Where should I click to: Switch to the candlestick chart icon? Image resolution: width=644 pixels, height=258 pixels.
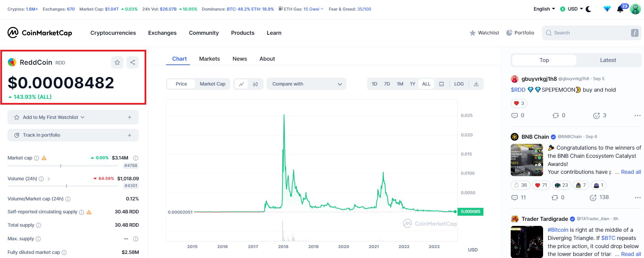255,84
